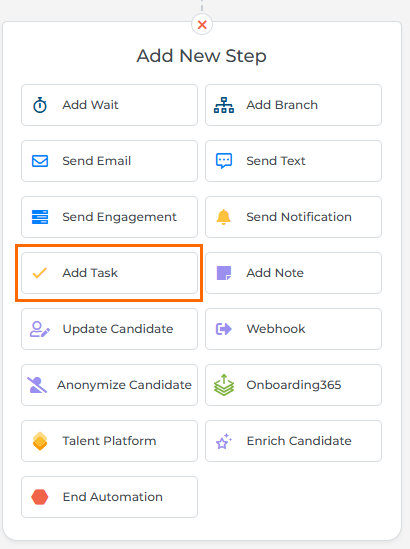Select the Anonymize Candidate step
The width and height of the screenshot is (410, 549).
(110, 385)
